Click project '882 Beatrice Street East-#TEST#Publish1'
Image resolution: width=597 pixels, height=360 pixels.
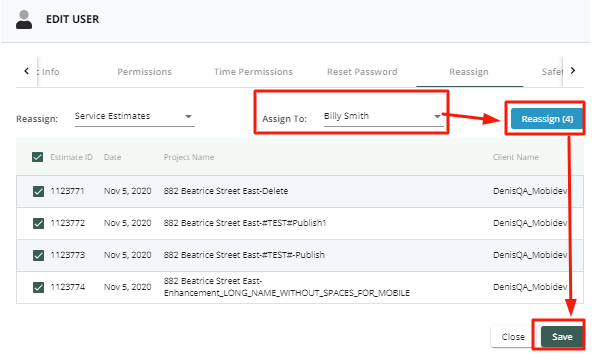[x=245, y=223]
